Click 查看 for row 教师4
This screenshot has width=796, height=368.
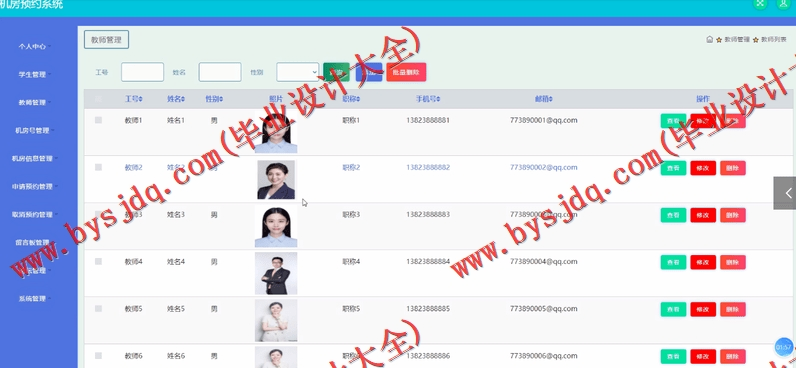(x=673, y=262)
